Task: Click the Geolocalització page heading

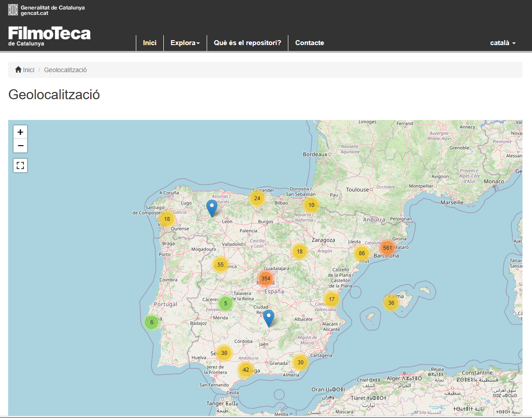Action: 54,95
